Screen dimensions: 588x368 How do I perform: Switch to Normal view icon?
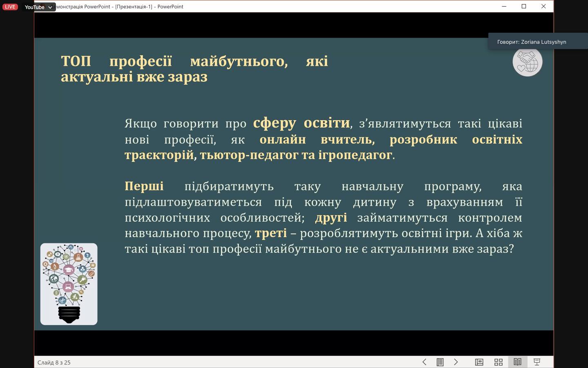(x=479, y=362)
